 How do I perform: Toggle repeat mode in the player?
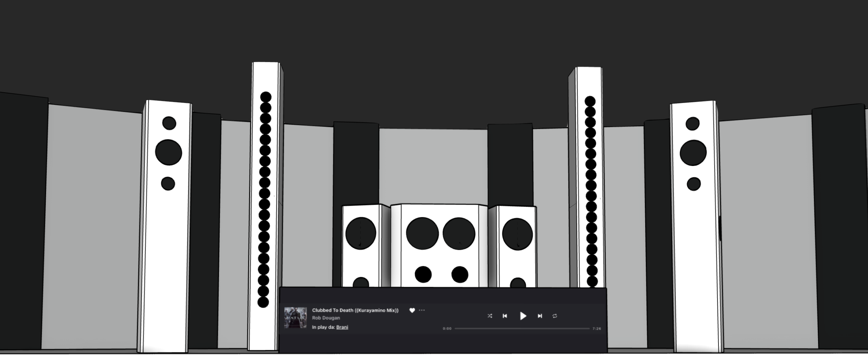[x=555, y=316]
